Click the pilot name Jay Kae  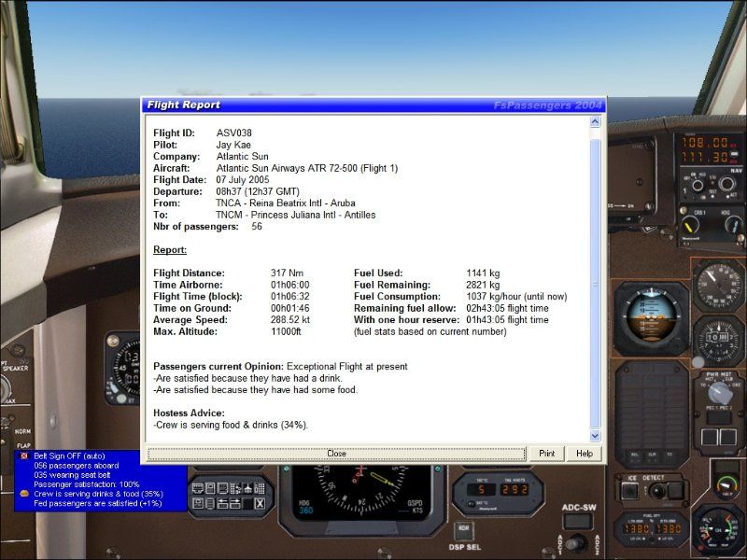pyautogui.click(x=233, y=145)
